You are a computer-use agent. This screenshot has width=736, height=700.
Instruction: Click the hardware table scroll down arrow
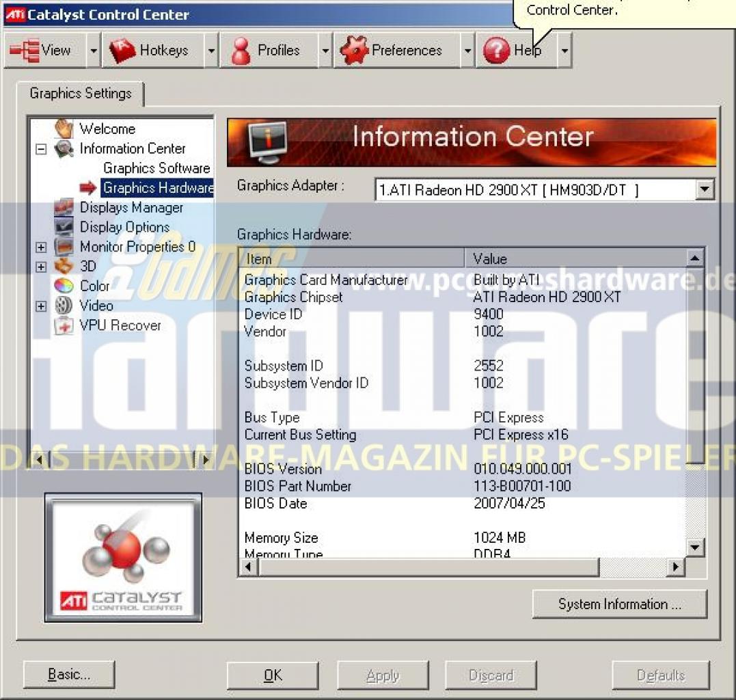tap(695, 547)
